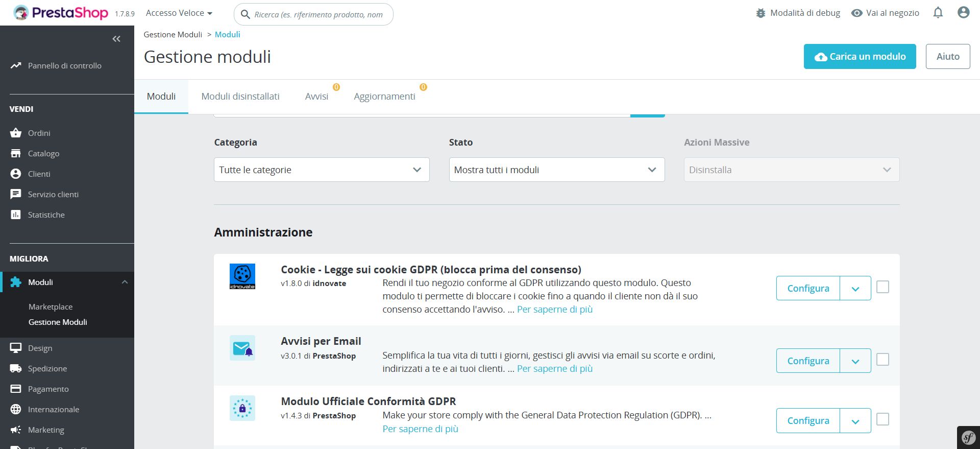
Task: Collapse the sidebar with double-chevron icon
Action: tap(116, 39)
